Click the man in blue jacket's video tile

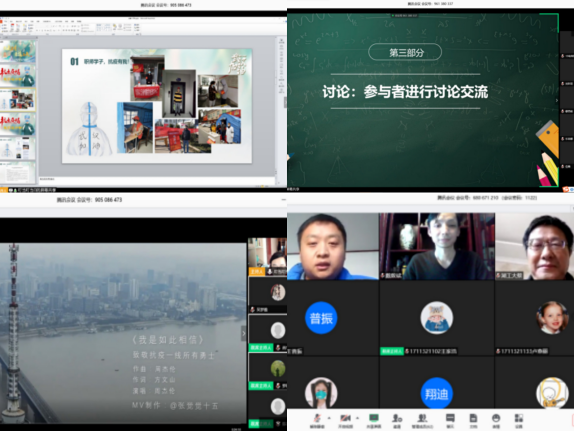[333, 246]
